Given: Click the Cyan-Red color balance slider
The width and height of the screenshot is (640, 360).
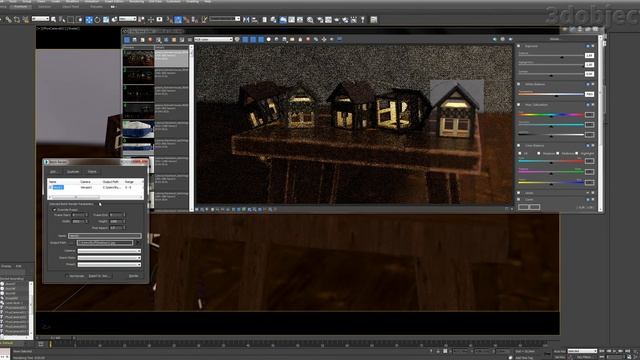Looking at the screenshot, I should 551,161.
